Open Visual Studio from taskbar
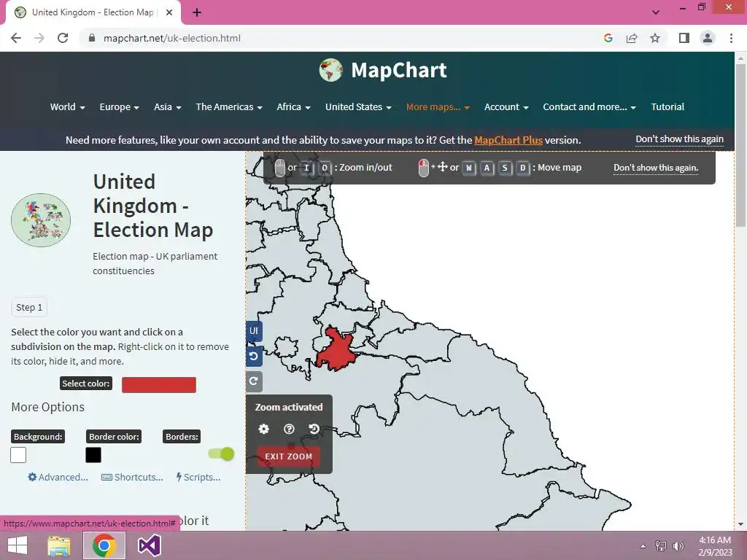 click(149, 545)
